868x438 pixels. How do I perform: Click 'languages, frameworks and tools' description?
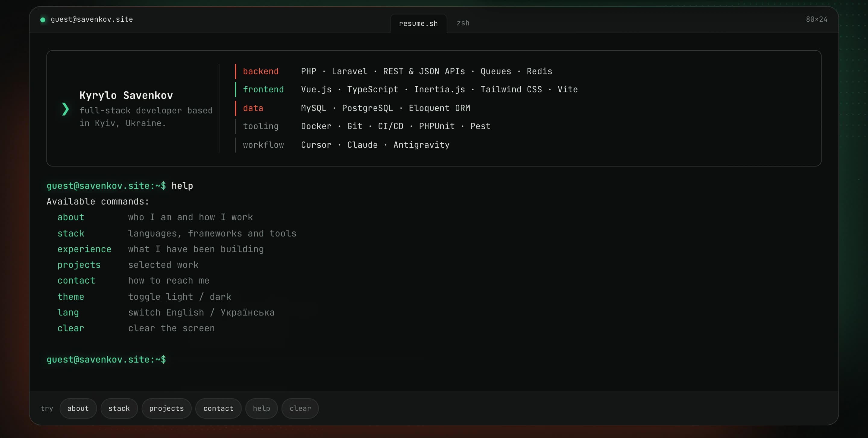(212, 233)
